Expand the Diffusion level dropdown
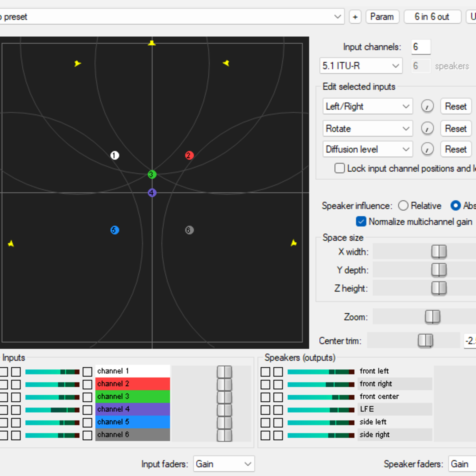Screen dimensions: 476x476 pos(367,149)
